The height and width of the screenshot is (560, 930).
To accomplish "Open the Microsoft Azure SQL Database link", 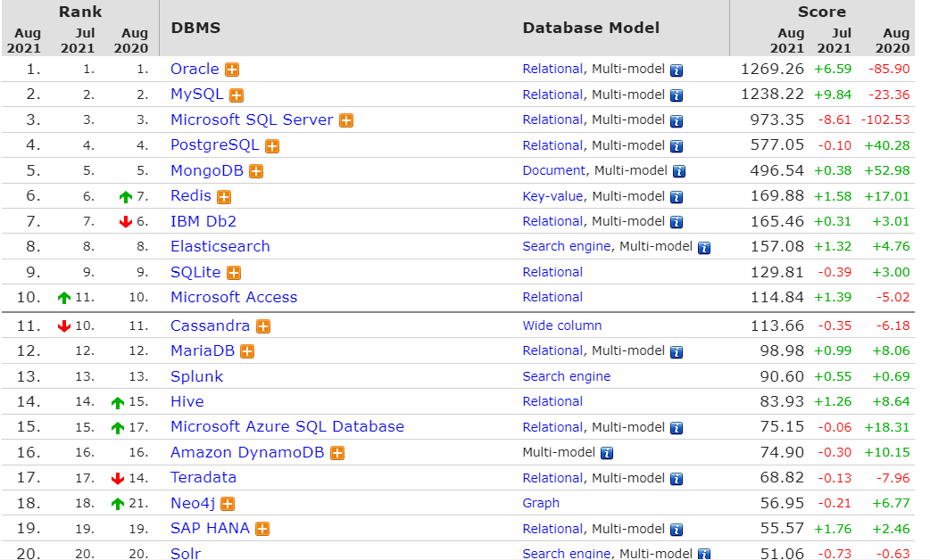I will [x=287, y=426].
